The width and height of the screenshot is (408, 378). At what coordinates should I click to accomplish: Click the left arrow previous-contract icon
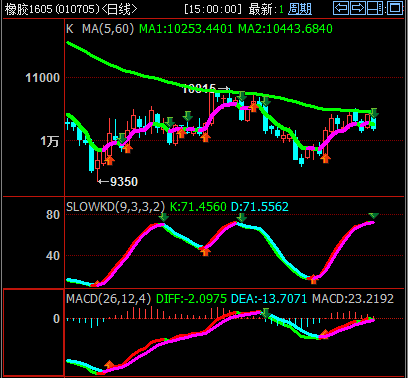341,8
